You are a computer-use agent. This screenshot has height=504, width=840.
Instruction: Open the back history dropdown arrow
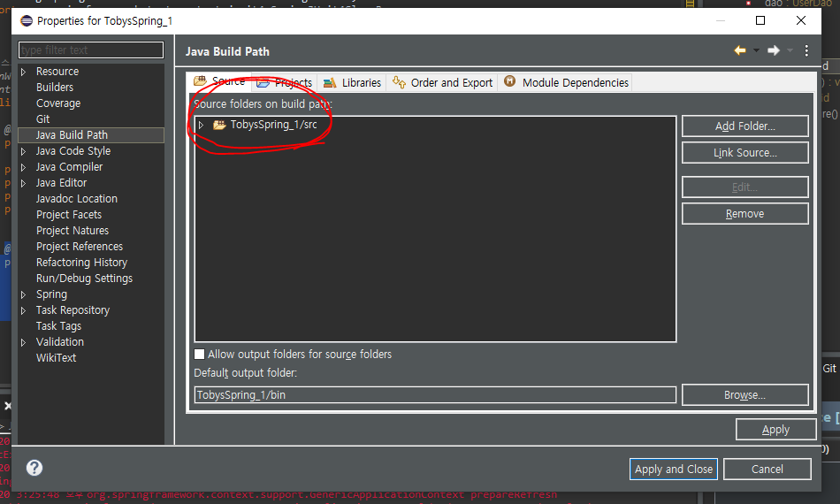[x=756, y=50]
